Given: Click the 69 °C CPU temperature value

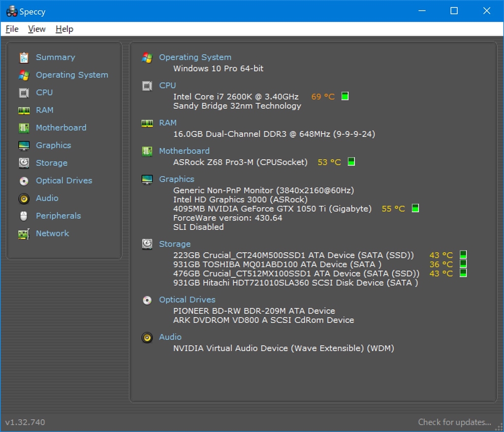Looking at the screenshot, I should click(323, 97).
